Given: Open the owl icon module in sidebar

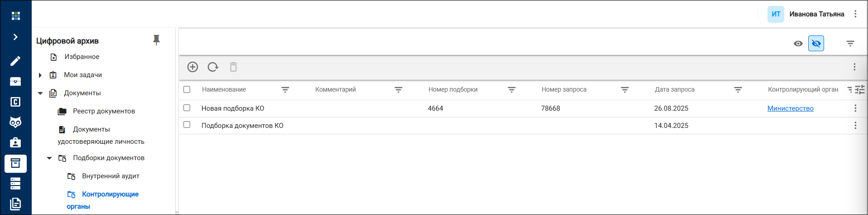Looking at the screenshot, I should click(x=15, y=122).
